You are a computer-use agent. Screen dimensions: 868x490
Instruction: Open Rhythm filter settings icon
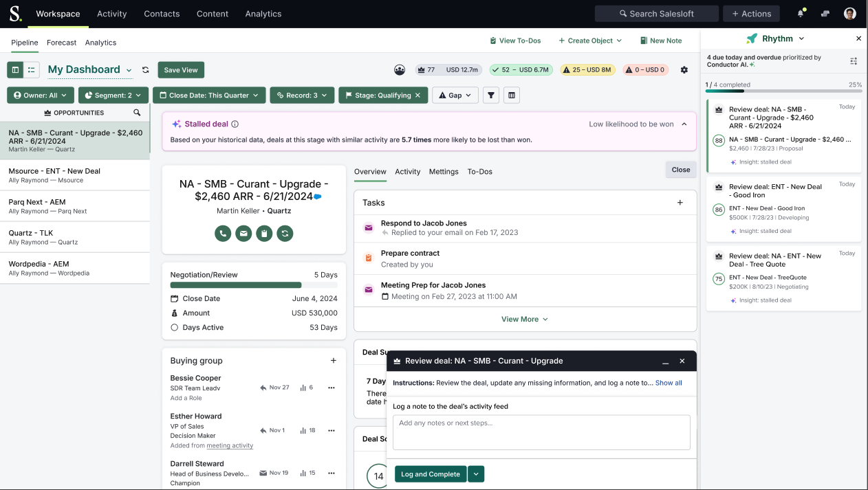click(x=854, y=61)
